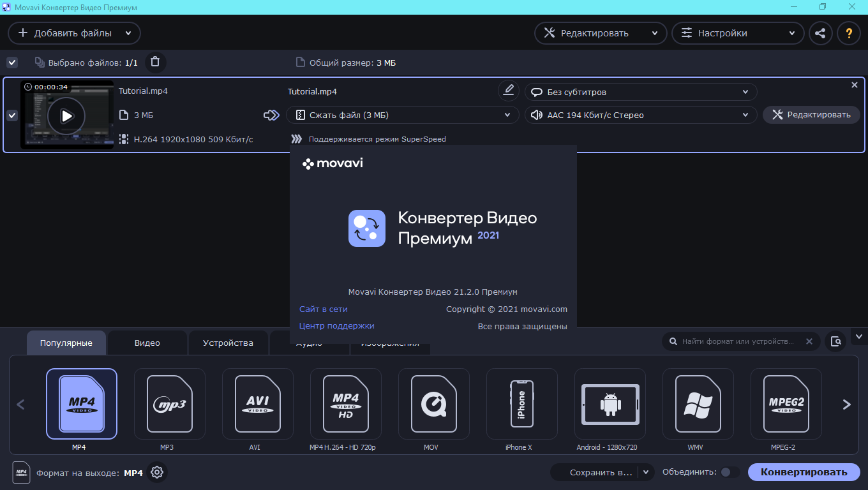Open the AAC 194 Кбит/с audio dropdown
Screen dimensions: 868x490
641,115
